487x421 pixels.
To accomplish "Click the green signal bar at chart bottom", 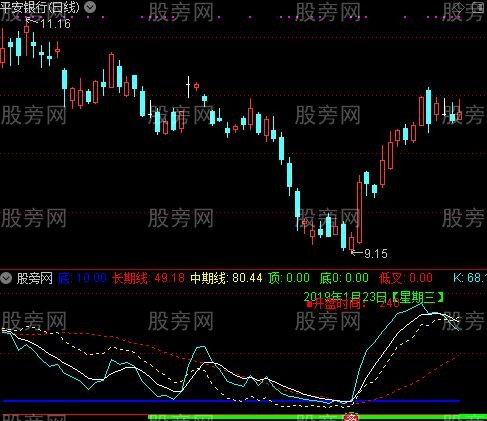I will [x=317, y=417].
